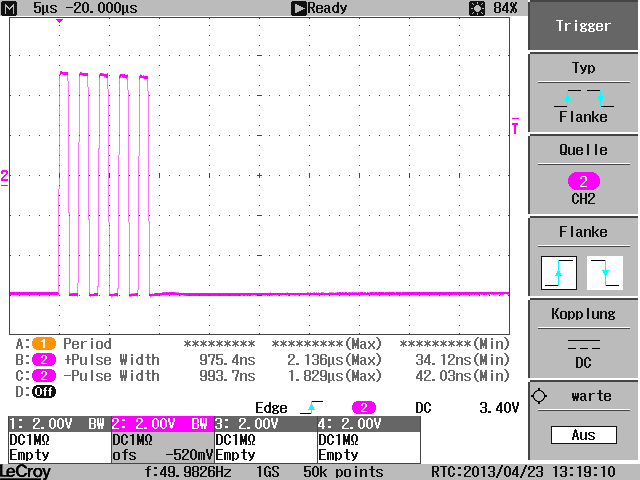The width and height of the screenshot is (640, 480).
Task: Select the rising edge slope icon
Action: 559,273
